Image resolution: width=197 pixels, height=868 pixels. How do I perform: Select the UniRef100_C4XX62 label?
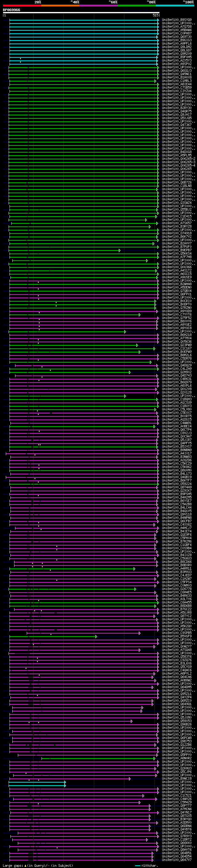[x=177, y=524]
